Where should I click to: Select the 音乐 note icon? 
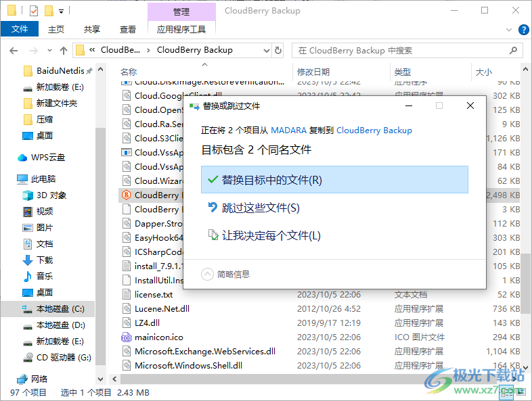(28, 277)
